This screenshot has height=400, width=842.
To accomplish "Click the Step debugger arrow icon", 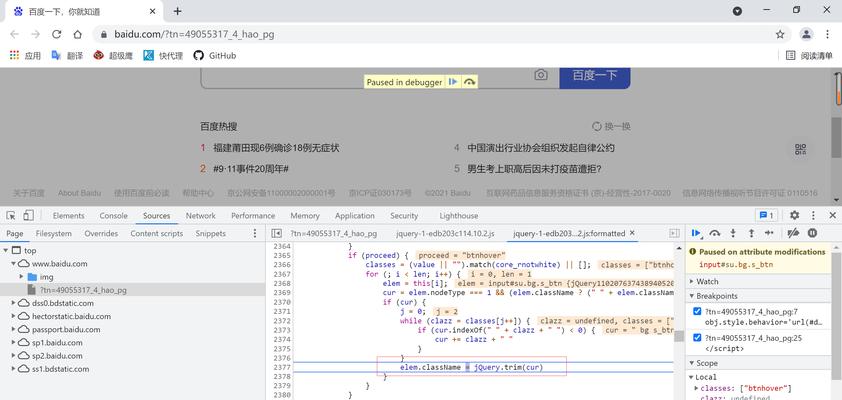I will pyautogui.click(x=769, y=233).
